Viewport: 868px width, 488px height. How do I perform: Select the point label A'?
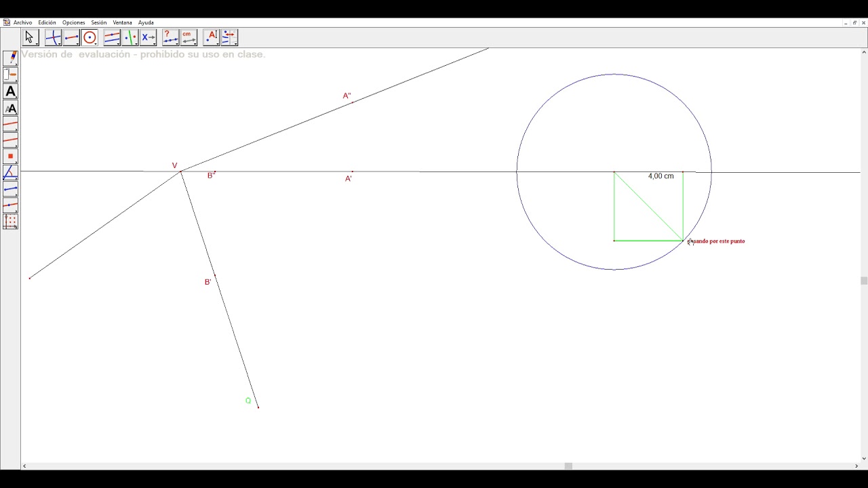[349, 179]
